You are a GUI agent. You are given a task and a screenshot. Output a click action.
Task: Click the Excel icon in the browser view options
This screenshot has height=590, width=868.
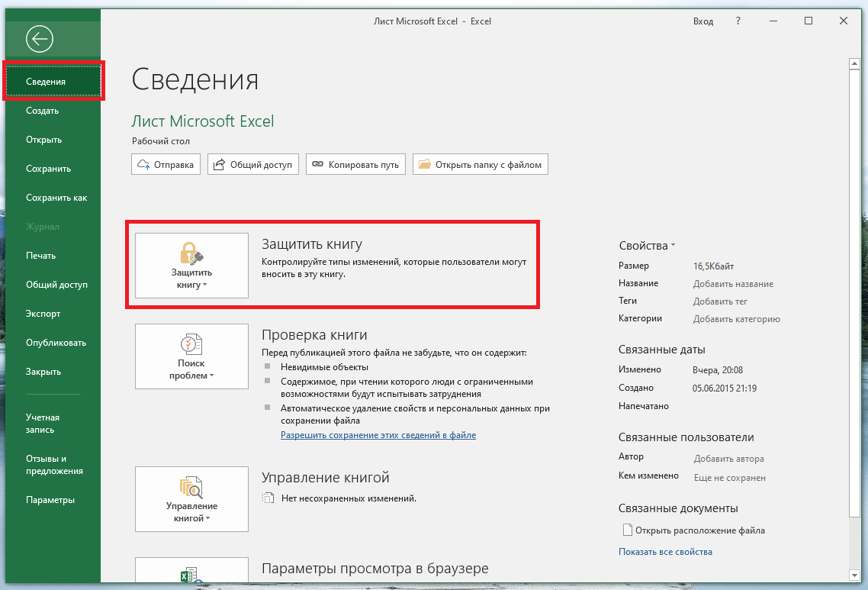[191, 575]
